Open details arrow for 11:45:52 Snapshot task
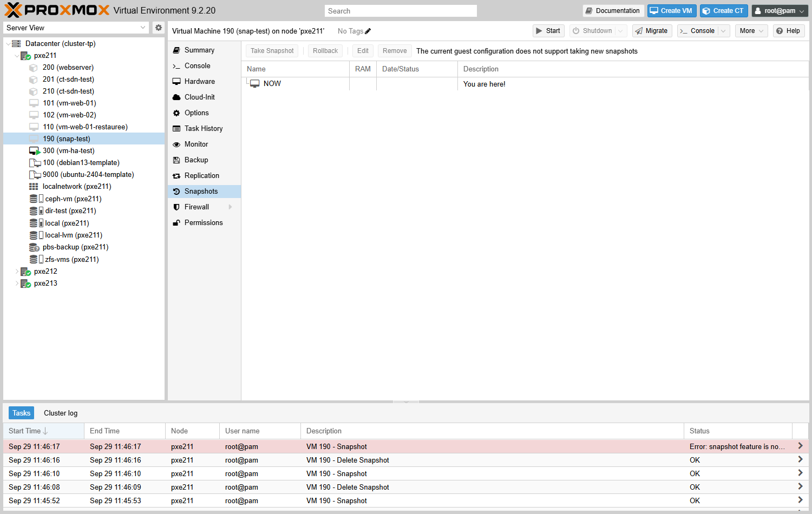This screenshot has width=812, height=514. [800, 500]
